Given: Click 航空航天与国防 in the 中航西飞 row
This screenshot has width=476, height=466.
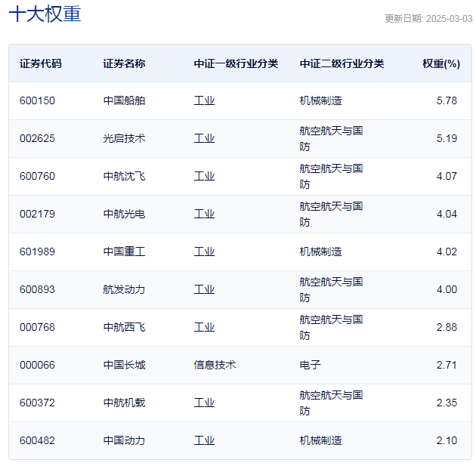Looking at the screenshot, I should click(331, 327).
